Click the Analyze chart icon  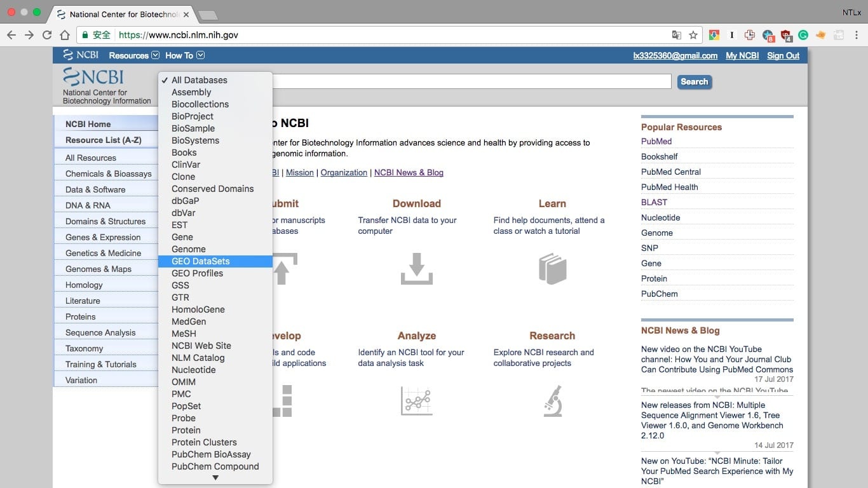(x=417, y=400)
